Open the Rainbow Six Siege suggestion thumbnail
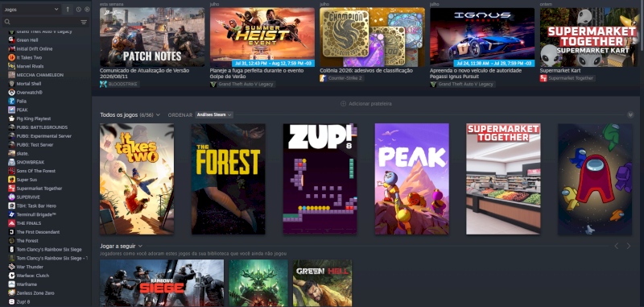This screenshot has width=644, height=307. pyautogui.click(x=162, y=283)
